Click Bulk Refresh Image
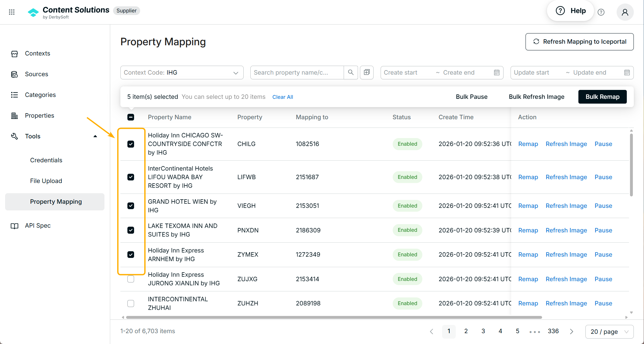 click(x=536, y=97)
